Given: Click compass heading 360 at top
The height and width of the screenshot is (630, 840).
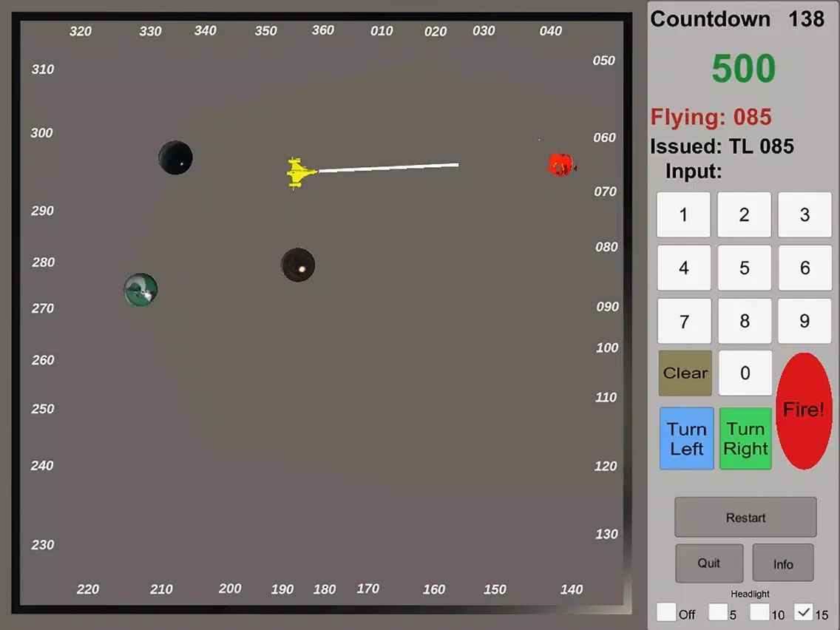Looking at the screenshot, I should [x=323, y=30].
